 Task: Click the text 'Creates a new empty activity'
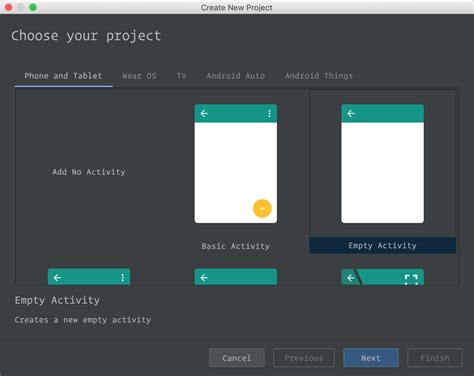tap(83, 320)
